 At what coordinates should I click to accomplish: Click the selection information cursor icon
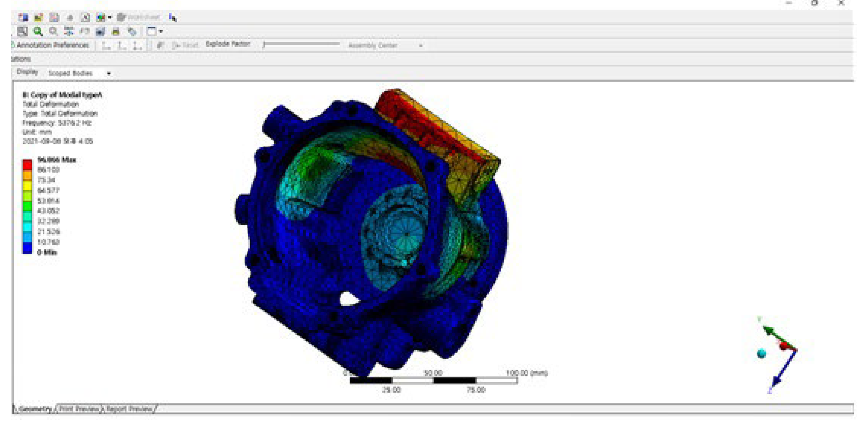pyautogui.click(x=173, y=17)
